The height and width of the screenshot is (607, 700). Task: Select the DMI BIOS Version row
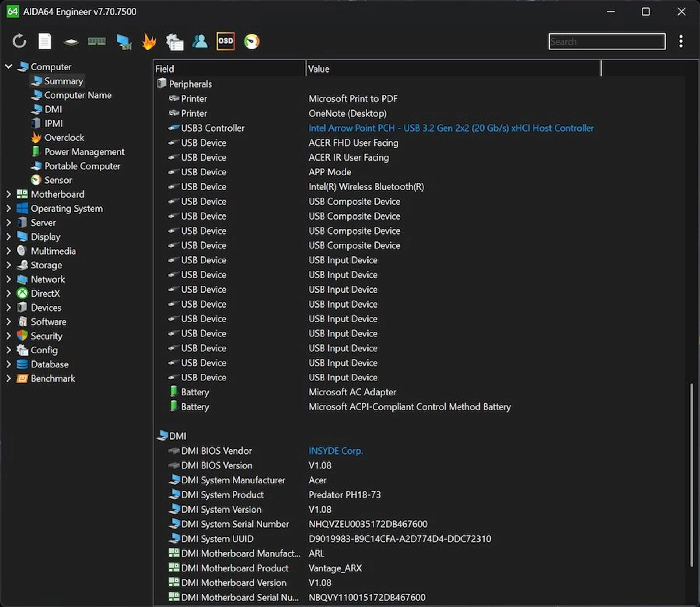pyautogui.click(x=419, y=465)
